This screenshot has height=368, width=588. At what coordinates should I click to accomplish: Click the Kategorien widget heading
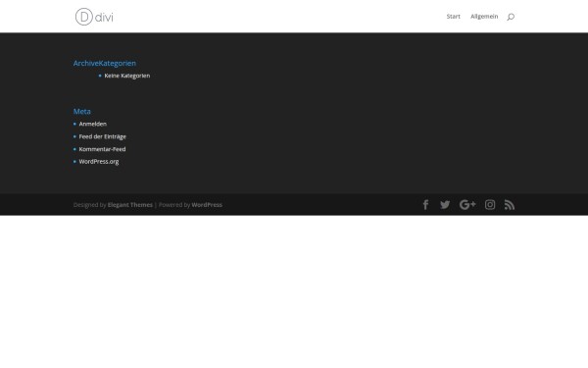(118, 63)
